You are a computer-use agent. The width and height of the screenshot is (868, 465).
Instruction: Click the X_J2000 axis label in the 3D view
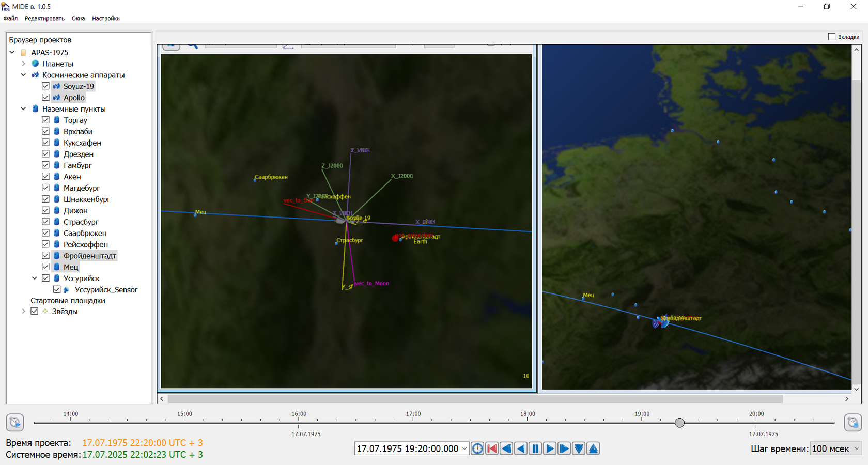(402, 176)
